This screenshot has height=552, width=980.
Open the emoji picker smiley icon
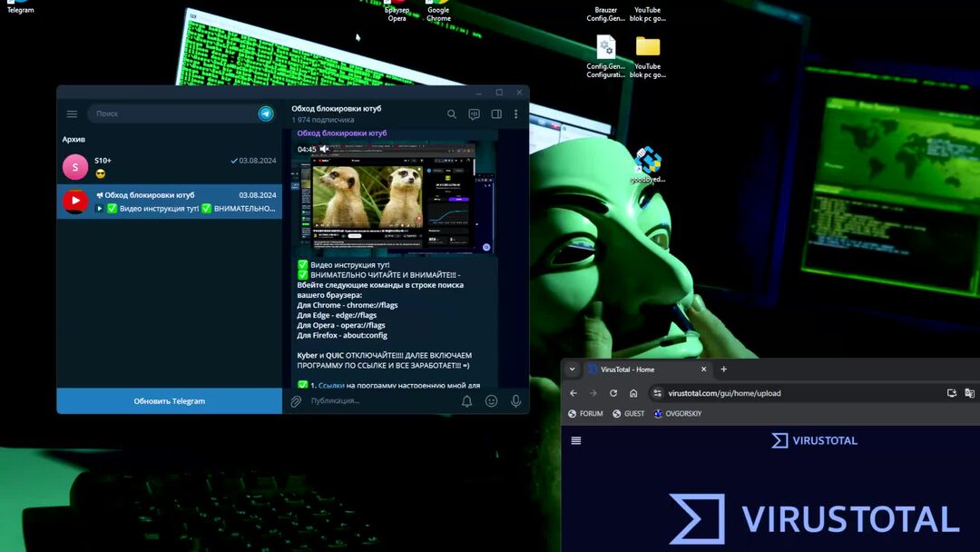pyautogui.click(x=491, y=400)
